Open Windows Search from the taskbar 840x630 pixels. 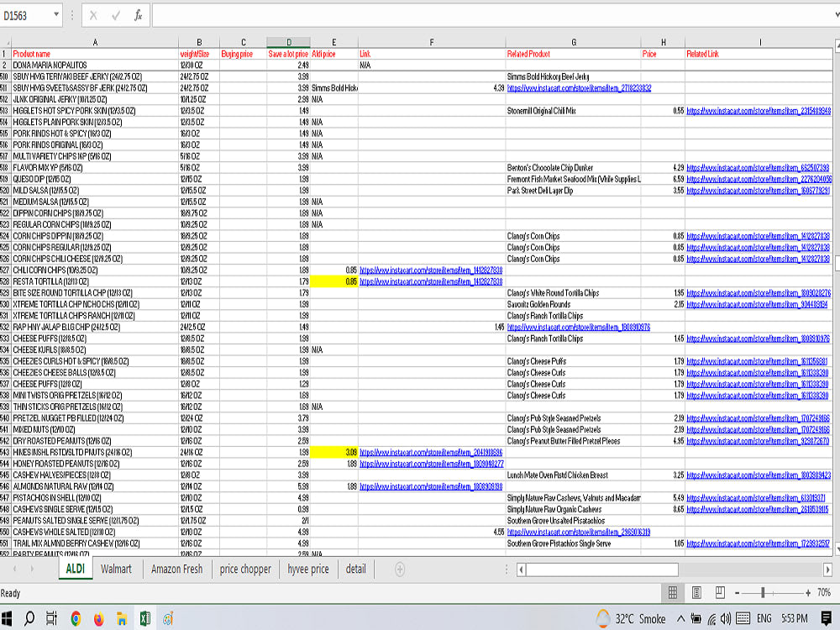[x=29, y=619]
